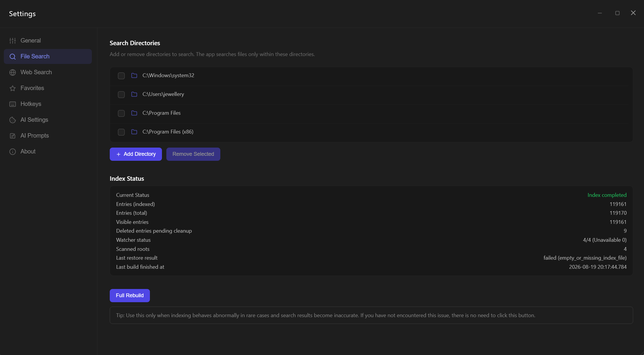Start a Full Rebuild of index
This screenshot has height=355, width=644.
point(130,295)
